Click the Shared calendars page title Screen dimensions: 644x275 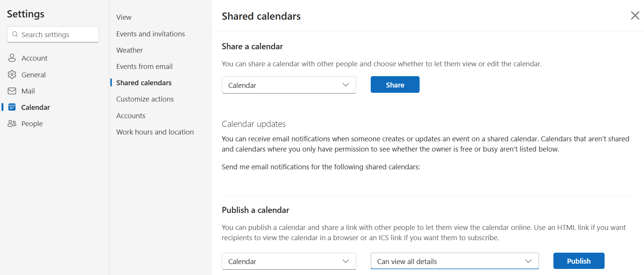point(261,16)
